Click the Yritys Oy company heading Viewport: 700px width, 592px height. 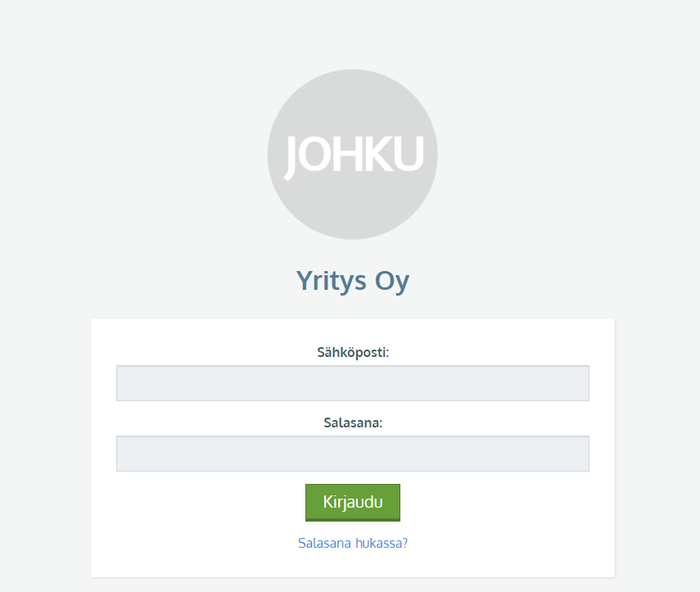[x=353, y=281]
